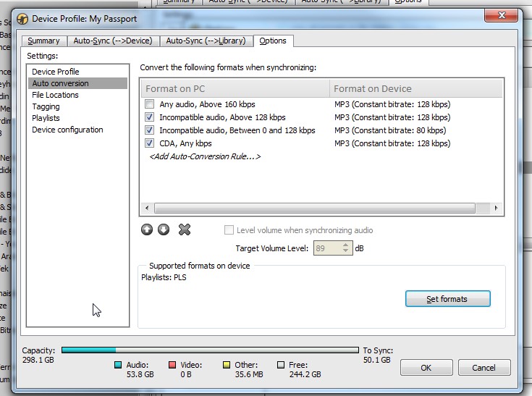Viewport: 532px width, 396px height.
Task: Select Tagging in the settings list
Action: click(x=46, y=106)
